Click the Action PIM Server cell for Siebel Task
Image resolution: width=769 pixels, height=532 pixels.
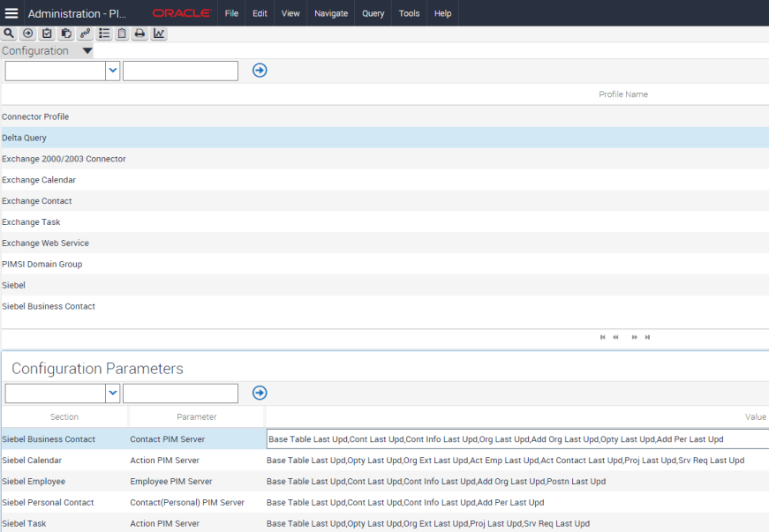tap(197, 523)
